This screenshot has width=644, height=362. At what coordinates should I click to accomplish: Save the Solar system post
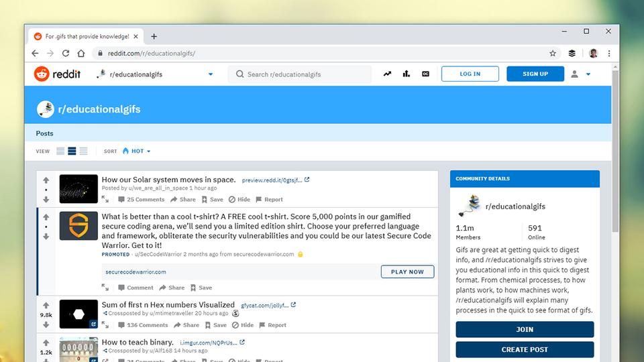pos(213,200)
